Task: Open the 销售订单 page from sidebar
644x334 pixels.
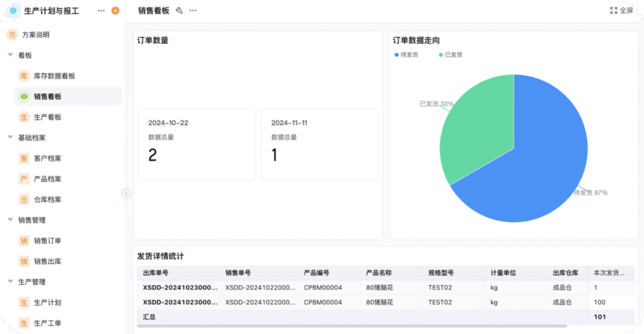Action: pos(47,241)
